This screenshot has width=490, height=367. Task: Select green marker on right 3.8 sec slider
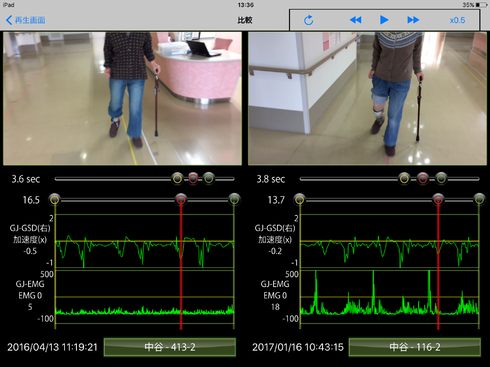click(441, 179)
